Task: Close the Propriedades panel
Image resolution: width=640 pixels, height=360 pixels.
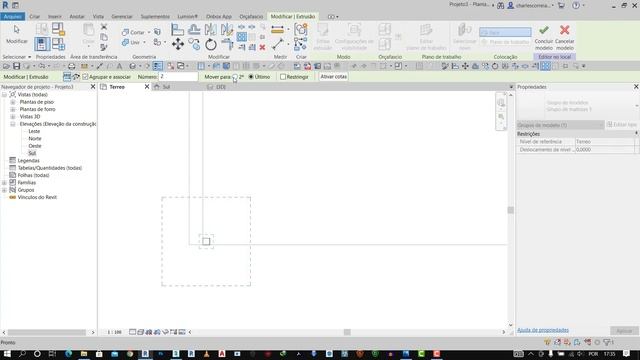Action: coord(636,87)
